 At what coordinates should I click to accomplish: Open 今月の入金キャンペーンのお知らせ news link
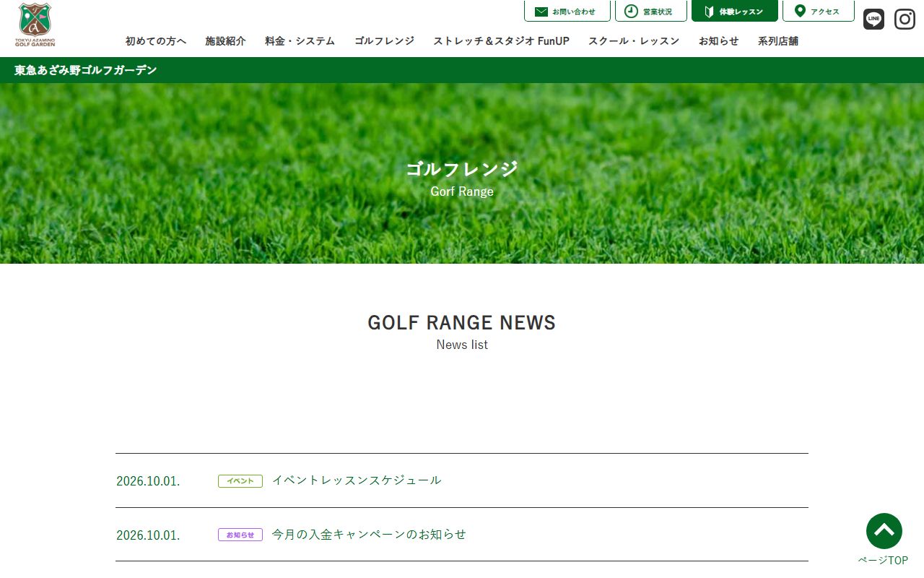(x=369, y=535)
